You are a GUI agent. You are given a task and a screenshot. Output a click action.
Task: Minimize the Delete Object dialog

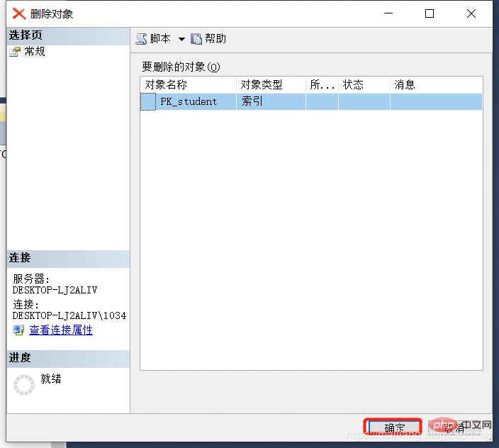tap(388, 13)
